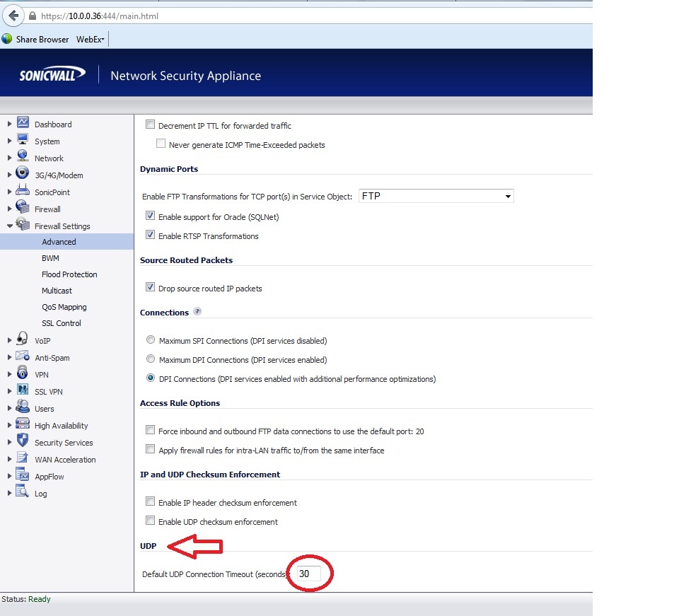Uncheck Enable support for Oracle (SQLNet)

click(x=150, y=216)
